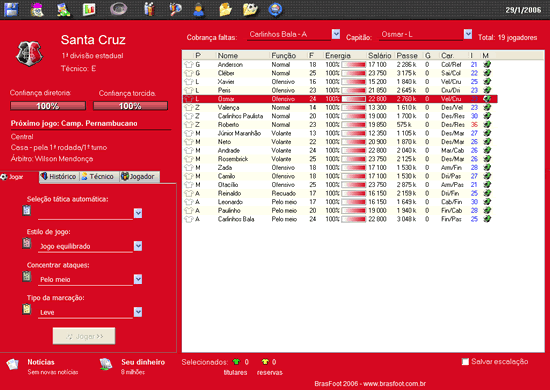Screen dimensions: 550x390
Task: Click the shirt icon in Anderson's row
Action: [189, 65]
